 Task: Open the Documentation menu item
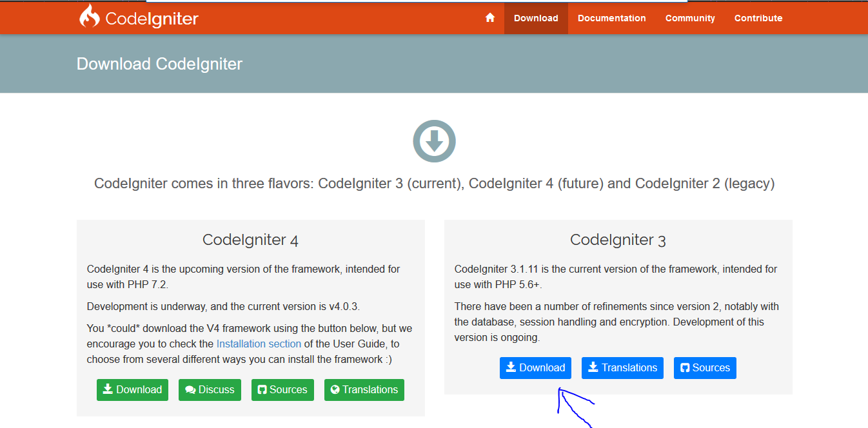pyautogui.click(x=612, y=18)
